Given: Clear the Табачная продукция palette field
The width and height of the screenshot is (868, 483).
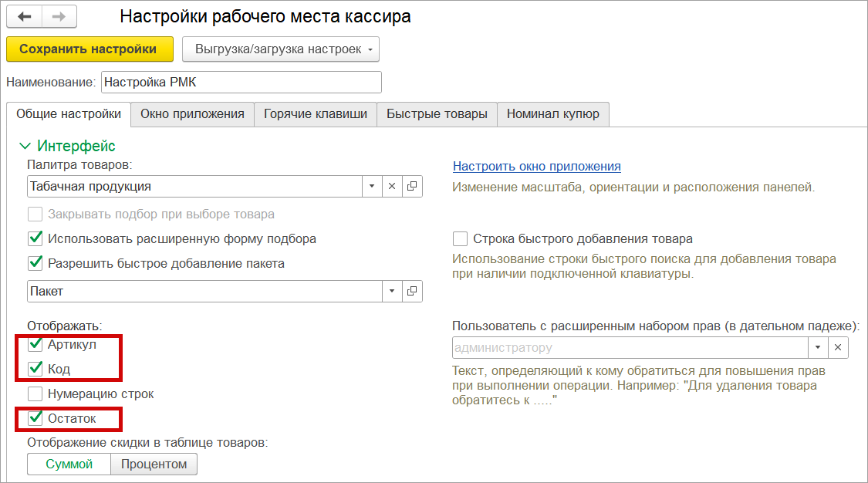Looking at the screenshot, I should tap(392, 186).
